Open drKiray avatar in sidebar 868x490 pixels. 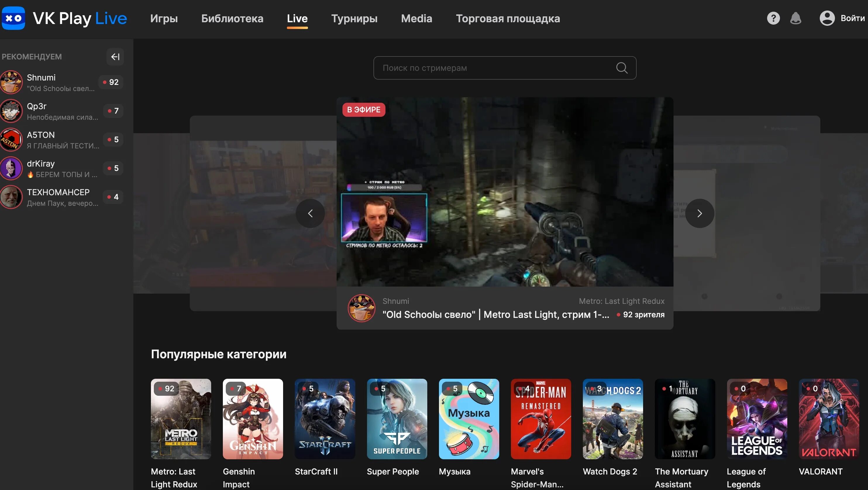pyautogui.click(x=11, y=168)
